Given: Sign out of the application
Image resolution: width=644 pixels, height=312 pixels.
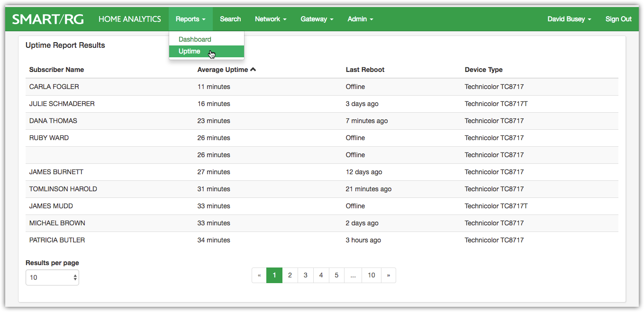Looking at the screenshot, I should click(x=618, y=19).
